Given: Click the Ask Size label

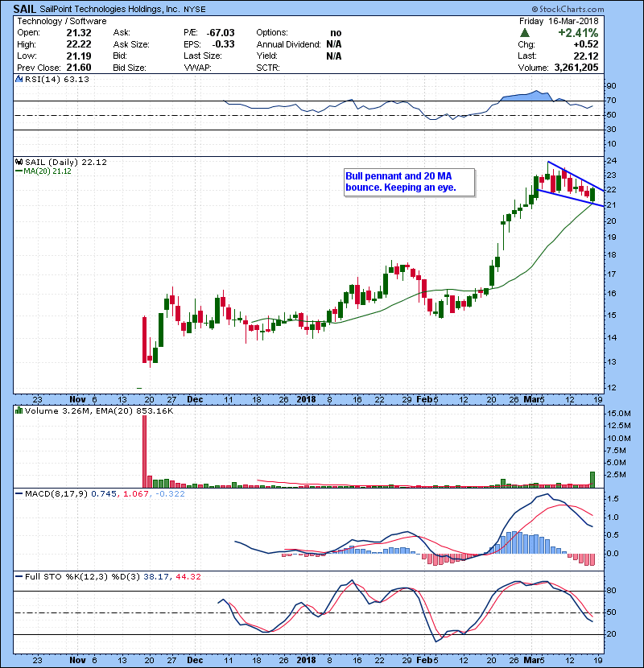Looking at the screenshot, I should point(131,44).
